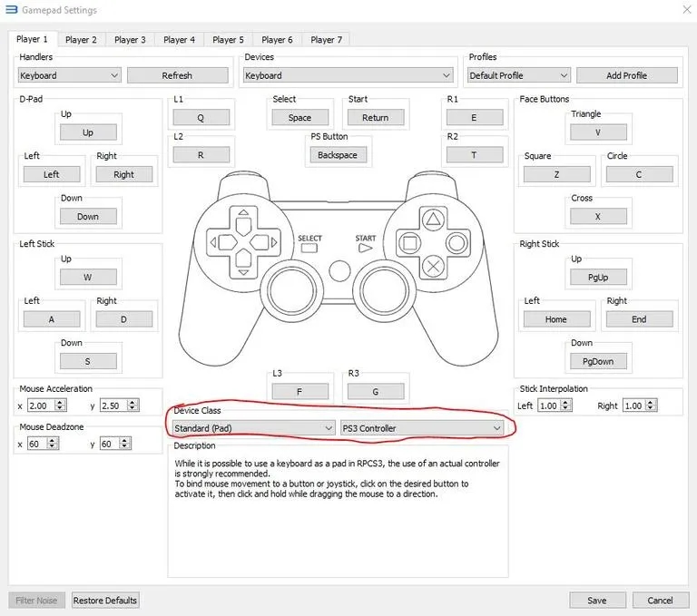Switch to the Player 2 tab
Viewport: 697px width, 616px height.
[81, 39]
